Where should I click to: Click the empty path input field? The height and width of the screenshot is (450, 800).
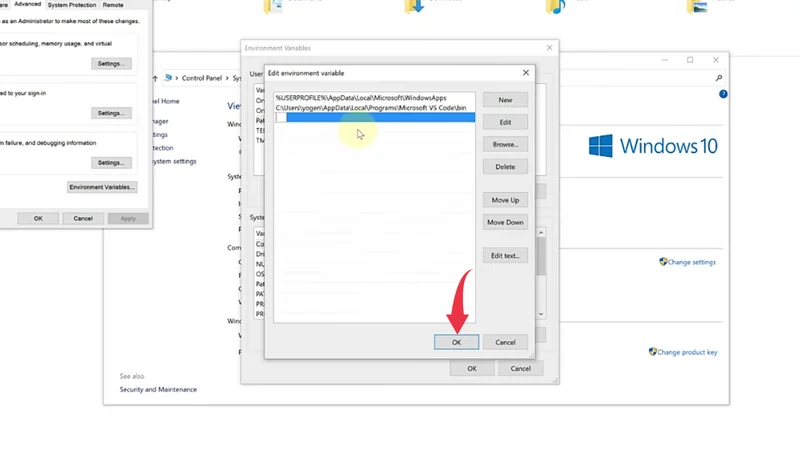(x=378, y=118)
